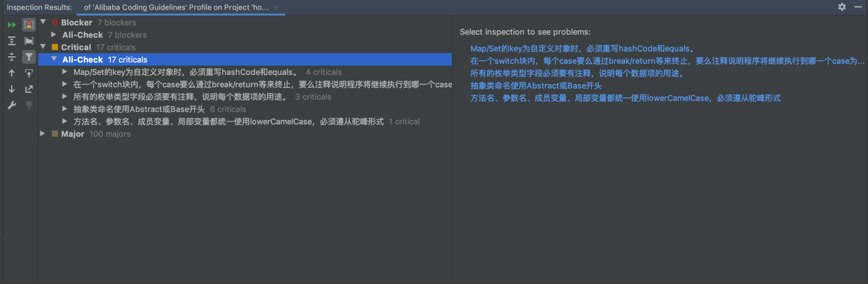
Task: Expand the Major 100 majors node
Action: (x=43, y=134)
